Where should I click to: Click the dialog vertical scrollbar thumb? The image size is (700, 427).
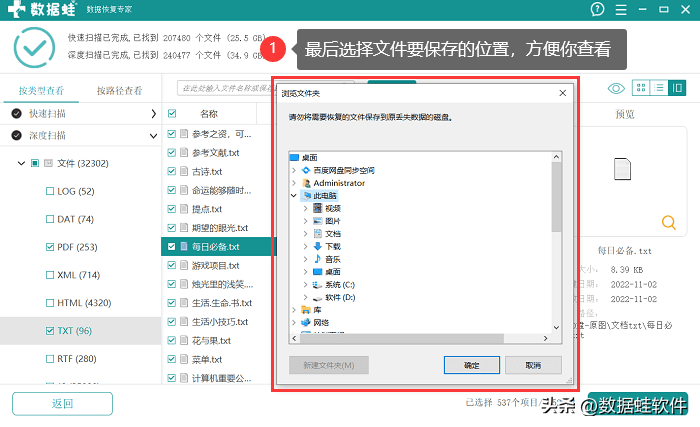click(x=556, y=197)
